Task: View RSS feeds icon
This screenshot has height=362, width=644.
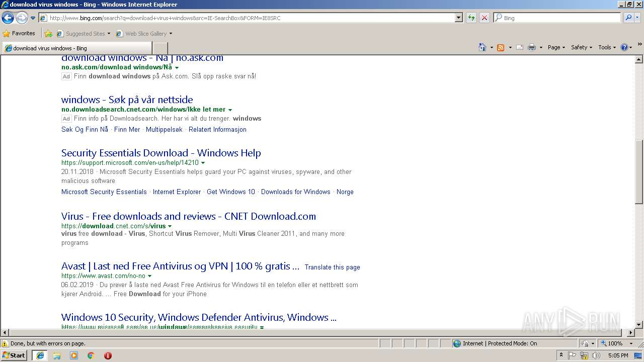Action: pyautogui.click(x=501, y=47)
